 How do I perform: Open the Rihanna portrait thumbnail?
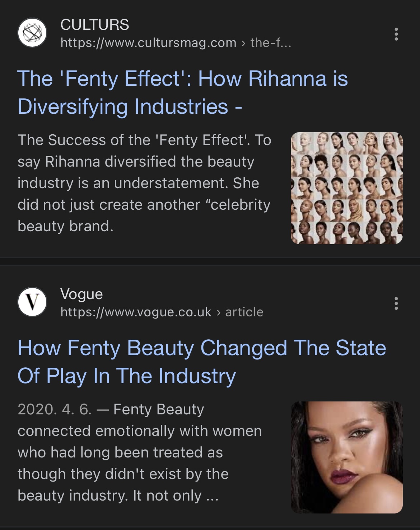(x=346, y=457)
